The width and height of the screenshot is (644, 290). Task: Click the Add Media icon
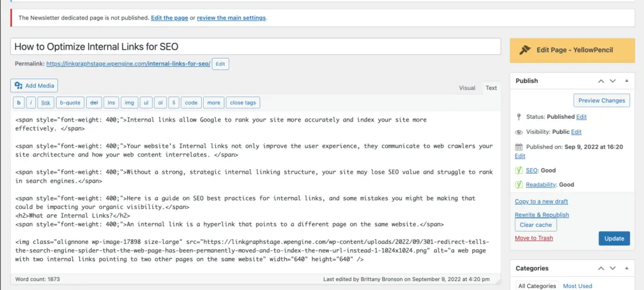(x=18, y=86)
